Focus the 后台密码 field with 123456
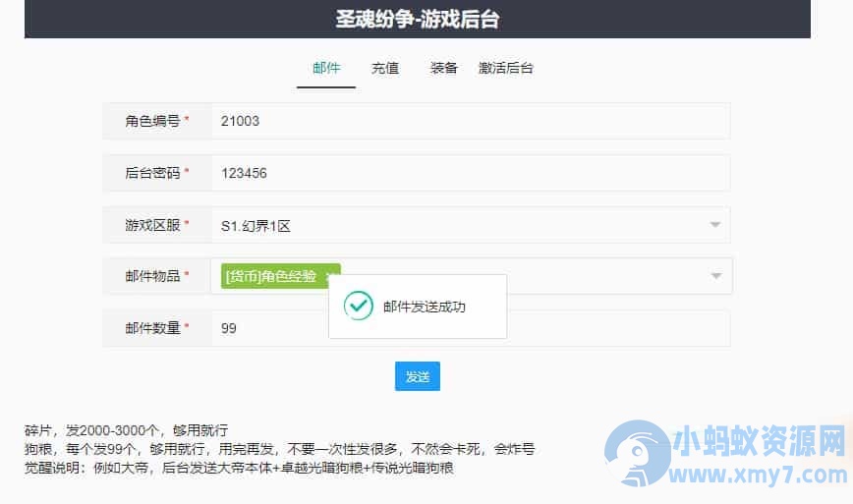This screenshot has height=504, width=853. click(471, 173)
